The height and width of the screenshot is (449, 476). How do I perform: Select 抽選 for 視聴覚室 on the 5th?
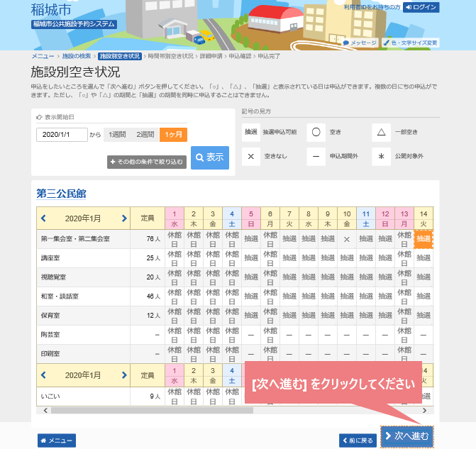[251, 277]
